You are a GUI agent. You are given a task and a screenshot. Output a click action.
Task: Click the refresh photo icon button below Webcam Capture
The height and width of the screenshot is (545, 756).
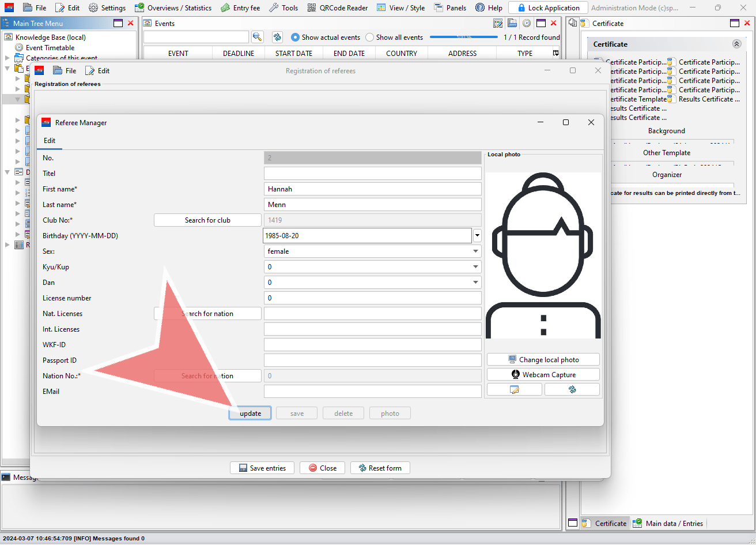(572, 389)
